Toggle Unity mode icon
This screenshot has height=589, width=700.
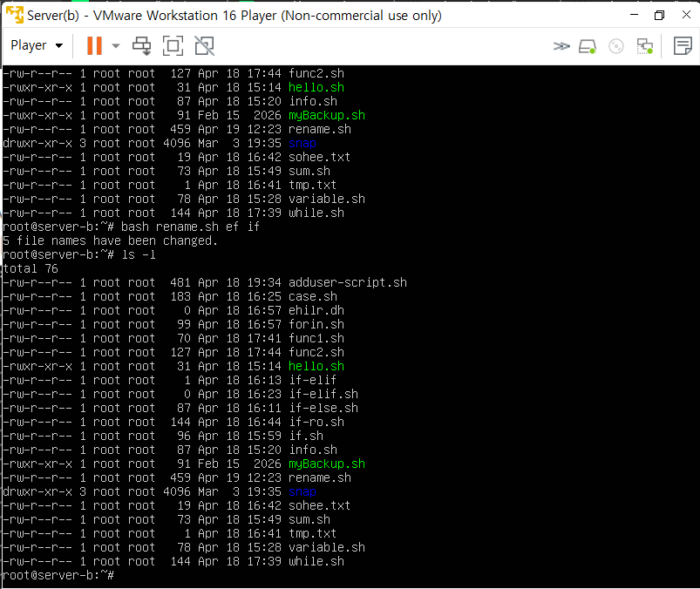[205, 45]
